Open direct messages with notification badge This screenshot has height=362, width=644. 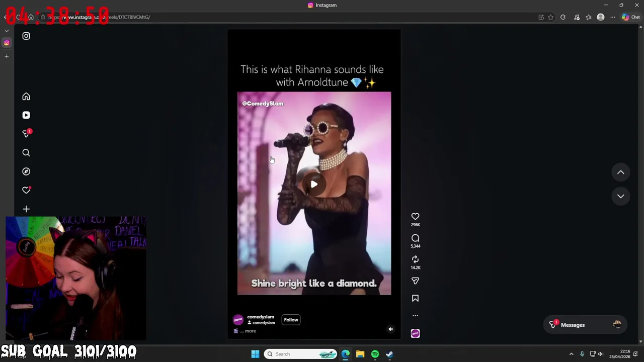tap(27, 134)
